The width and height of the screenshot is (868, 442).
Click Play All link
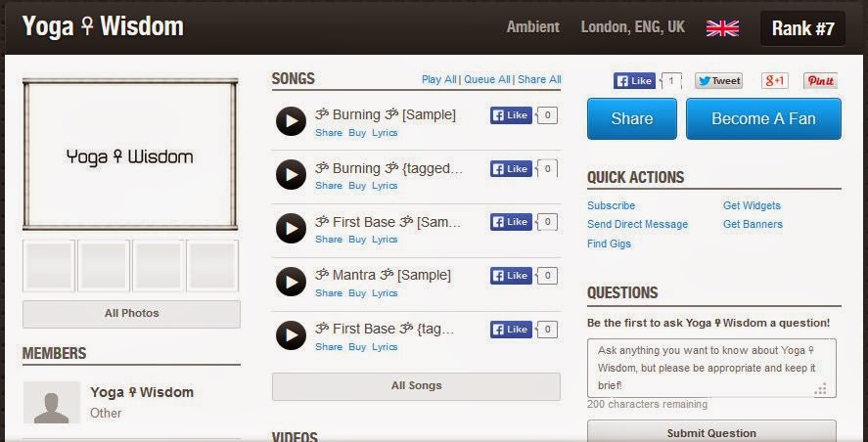coord(439,79)
